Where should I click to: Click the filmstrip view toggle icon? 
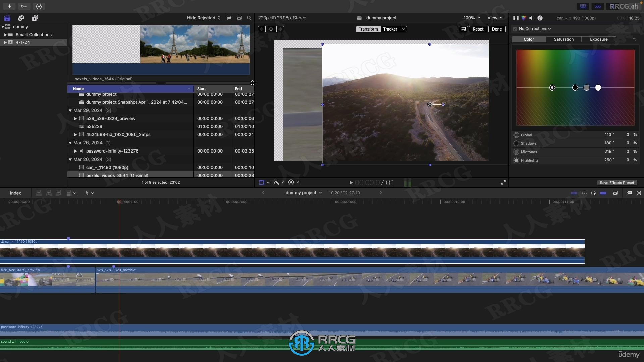click(x=238, y=18)
